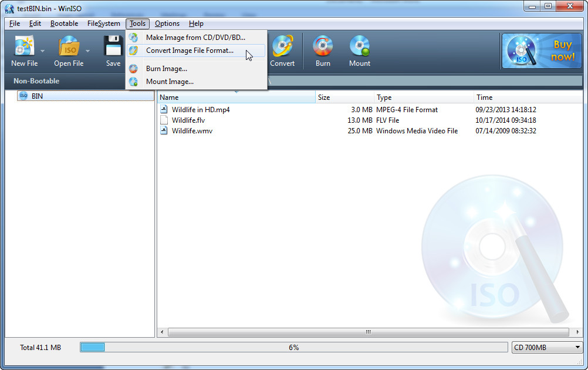The width and height of the screenshot is (588, 370).
Task: Click the Total 41.1 MB status text
Action: [x=40, y=348]
